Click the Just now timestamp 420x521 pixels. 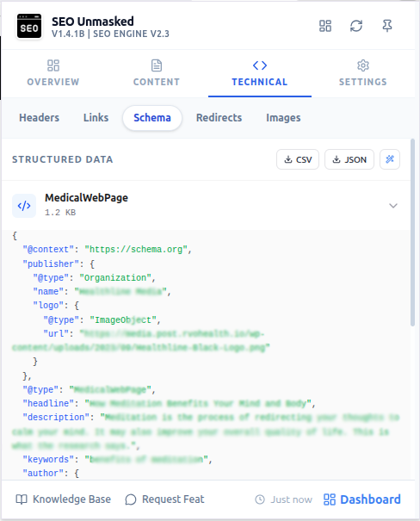283,499
